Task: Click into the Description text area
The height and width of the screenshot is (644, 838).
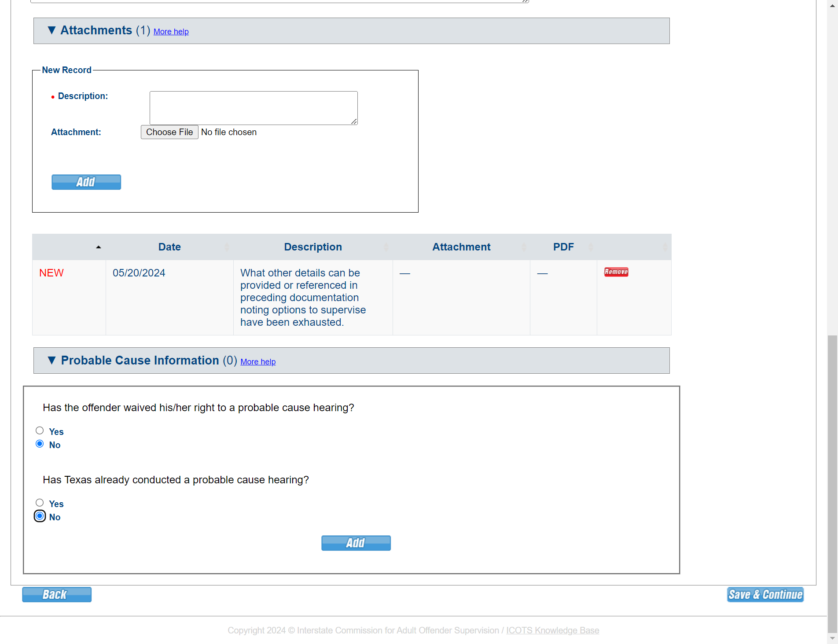Action: click(x=254, y=108)
